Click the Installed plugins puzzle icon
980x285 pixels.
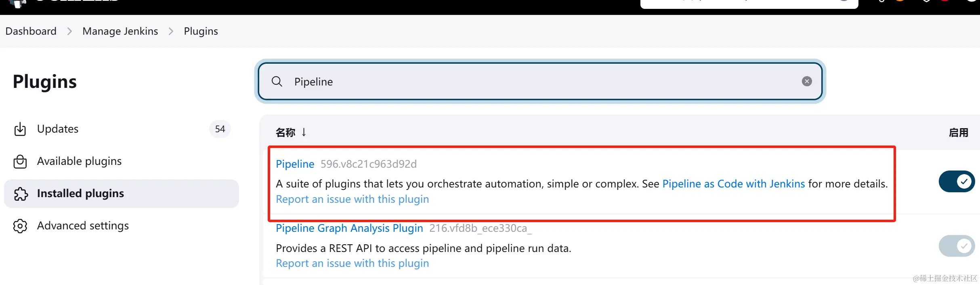click(x=21, y=194)
